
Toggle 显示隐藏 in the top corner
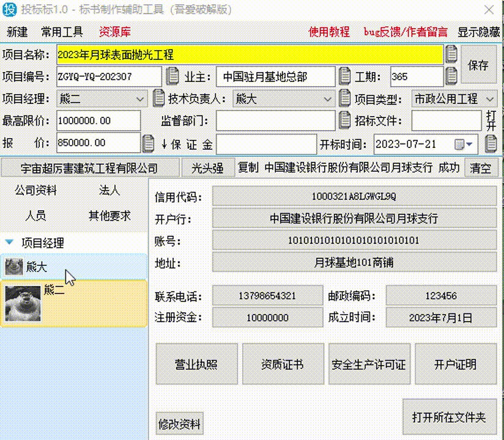pos(478,32)
